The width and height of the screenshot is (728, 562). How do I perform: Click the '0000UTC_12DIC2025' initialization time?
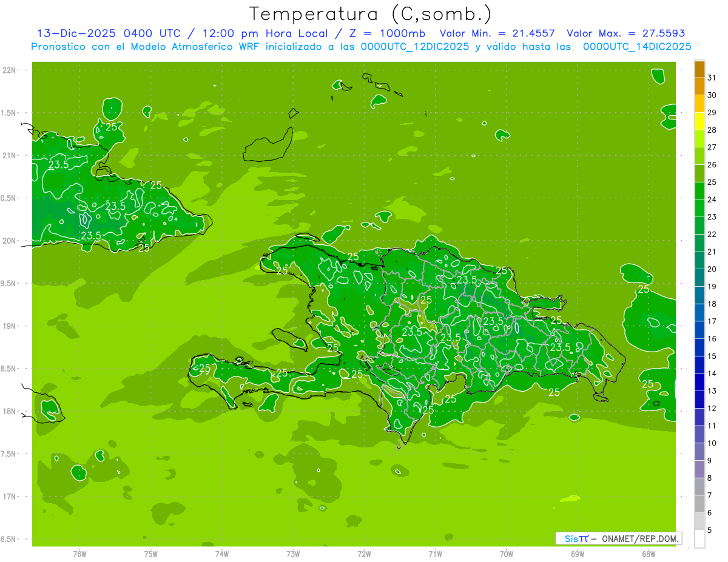point(415,47)
